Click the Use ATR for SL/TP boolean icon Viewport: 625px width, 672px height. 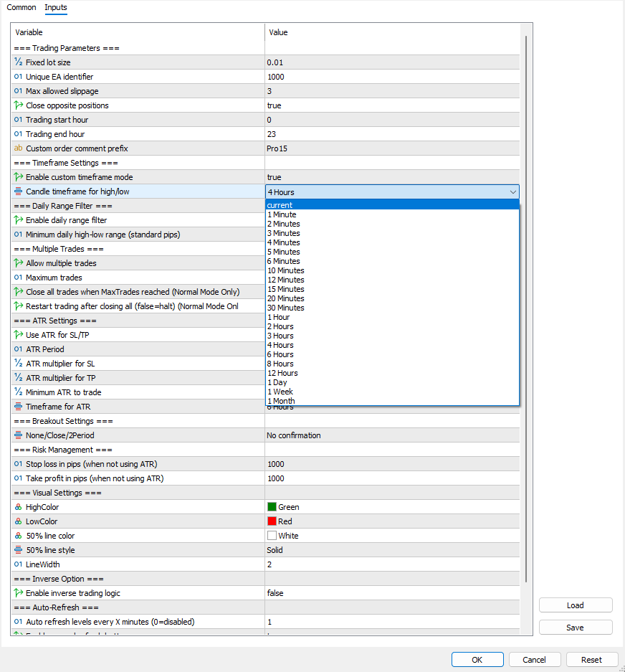tap(18, 335)
